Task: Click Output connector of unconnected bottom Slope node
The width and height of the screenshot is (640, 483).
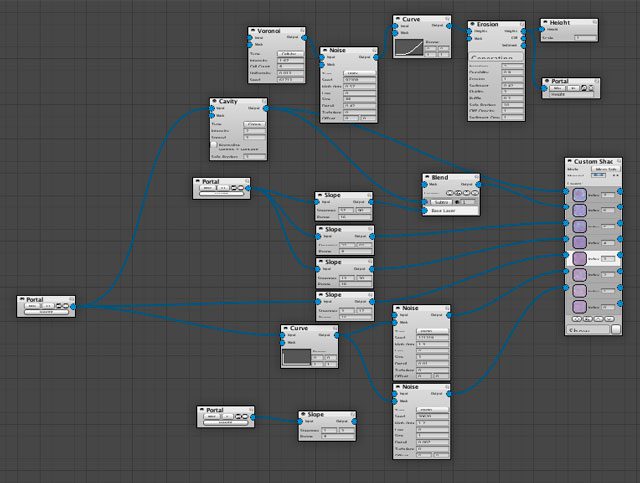Action: click(354, 421)
